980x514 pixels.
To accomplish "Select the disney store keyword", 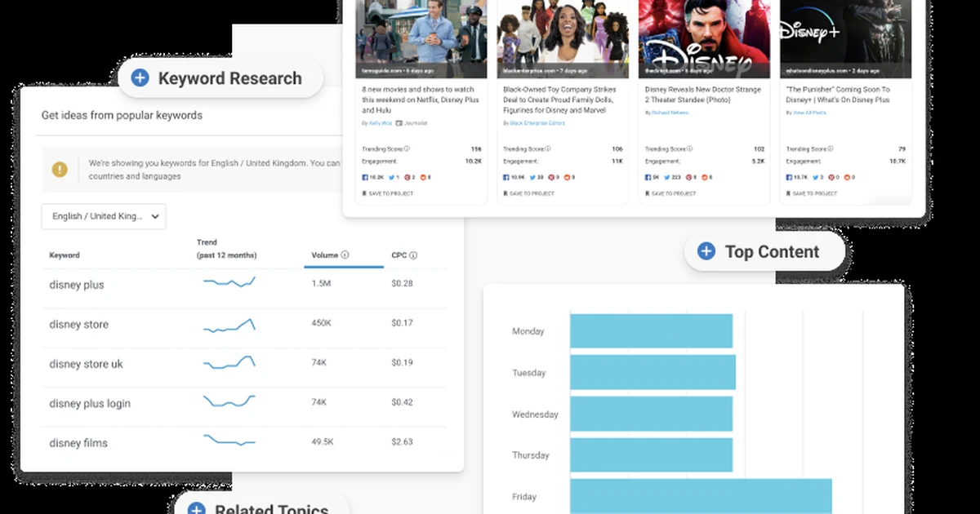I will pos(78,325).
